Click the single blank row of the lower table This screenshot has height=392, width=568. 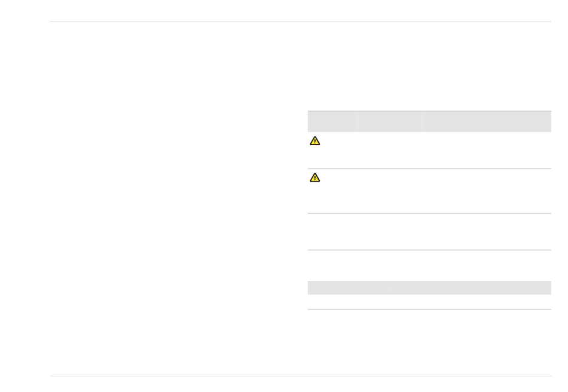click(430, 302)
